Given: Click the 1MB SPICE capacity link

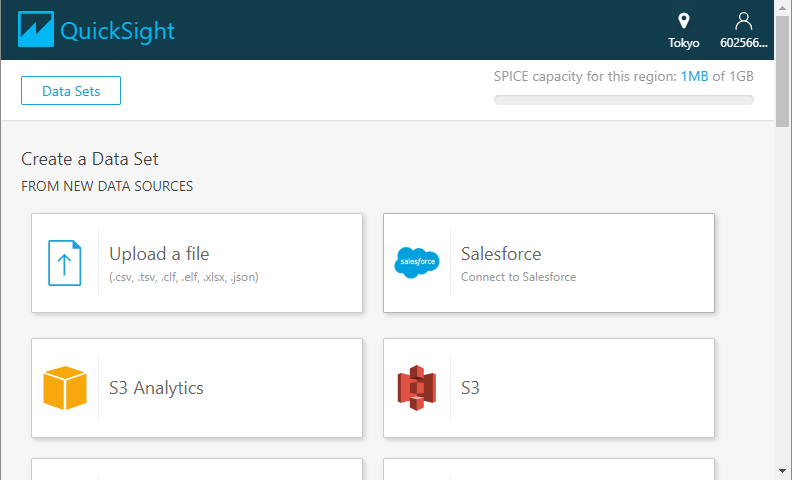Looking at the screenshot, I should click(694, 77).
